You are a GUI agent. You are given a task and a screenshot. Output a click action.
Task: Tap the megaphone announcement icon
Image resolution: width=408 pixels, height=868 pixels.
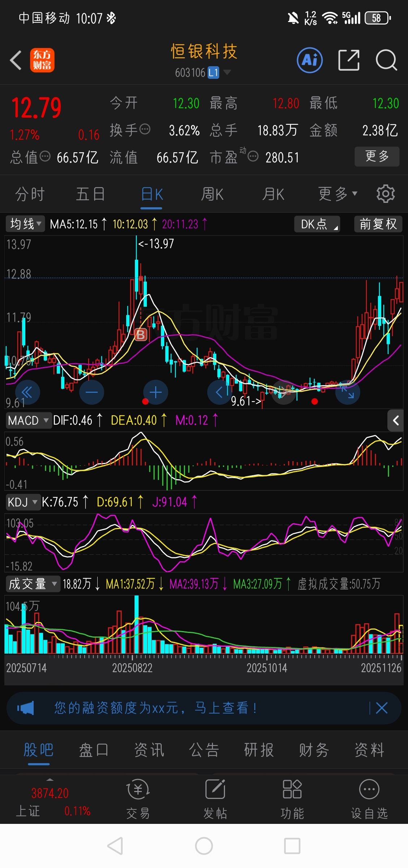click(25, 708)
